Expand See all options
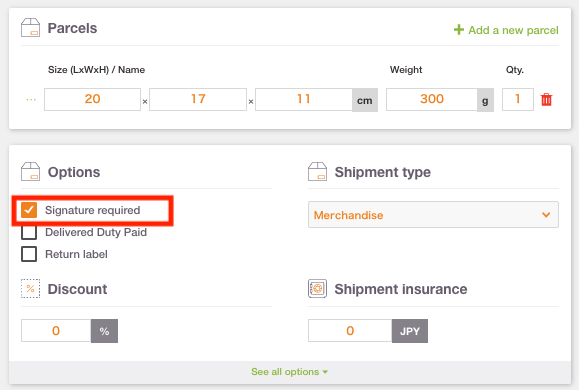This screenshot has height=390, width=579. click(290, 372)
